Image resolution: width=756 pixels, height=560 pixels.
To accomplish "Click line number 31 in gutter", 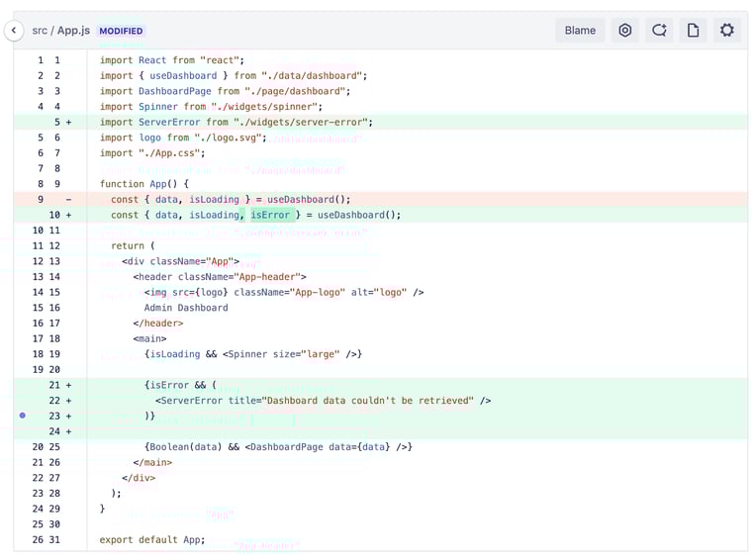I will [54, 539].
